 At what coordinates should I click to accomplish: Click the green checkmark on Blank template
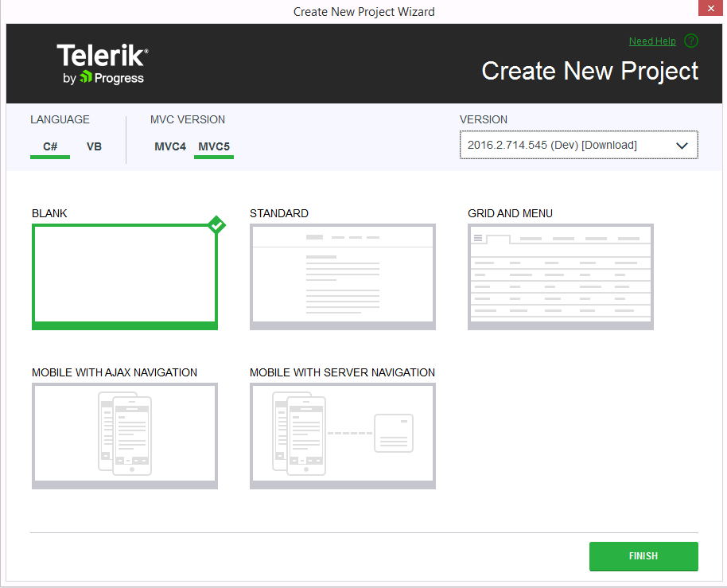(x=216, y=224)
